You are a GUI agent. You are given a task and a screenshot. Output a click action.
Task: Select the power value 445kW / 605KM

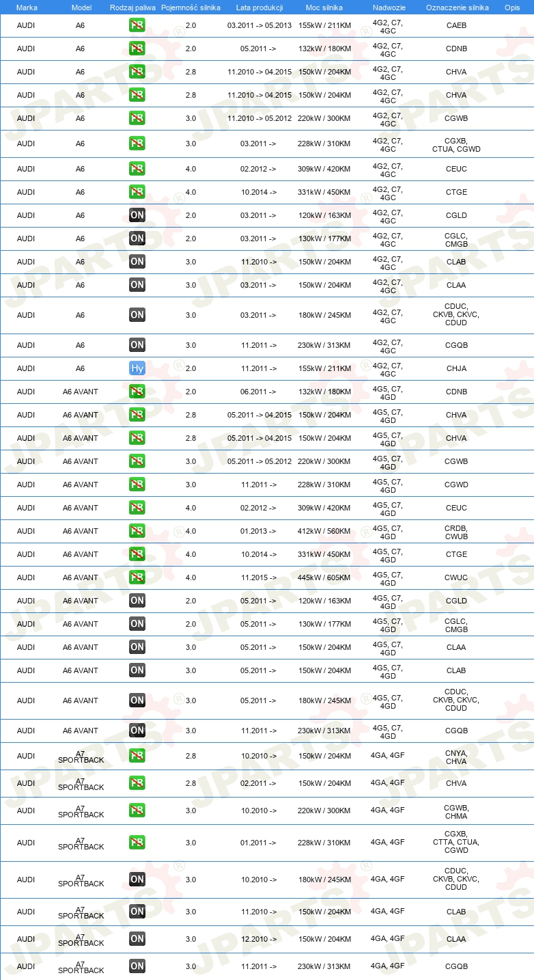pos(324,577)
